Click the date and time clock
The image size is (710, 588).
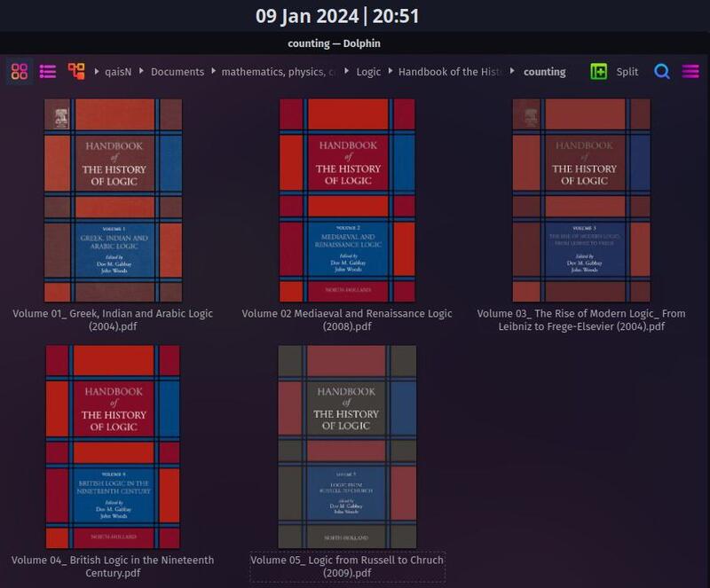pyautogui.click(x=337, y=16)
